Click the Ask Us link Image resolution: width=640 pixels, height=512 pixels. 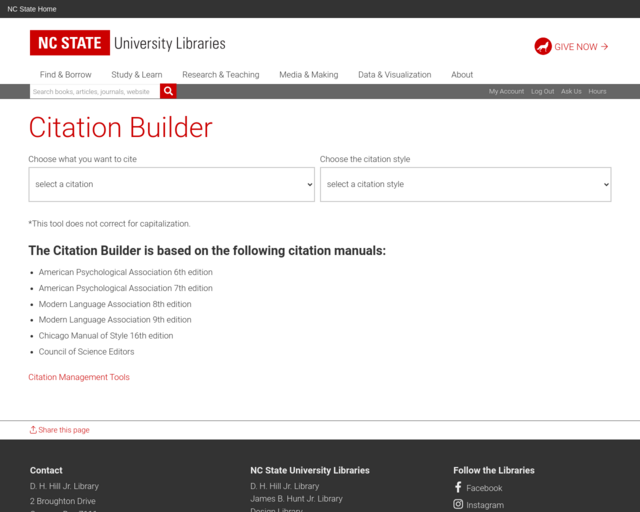pyautogui.click(x=571, y=91)
